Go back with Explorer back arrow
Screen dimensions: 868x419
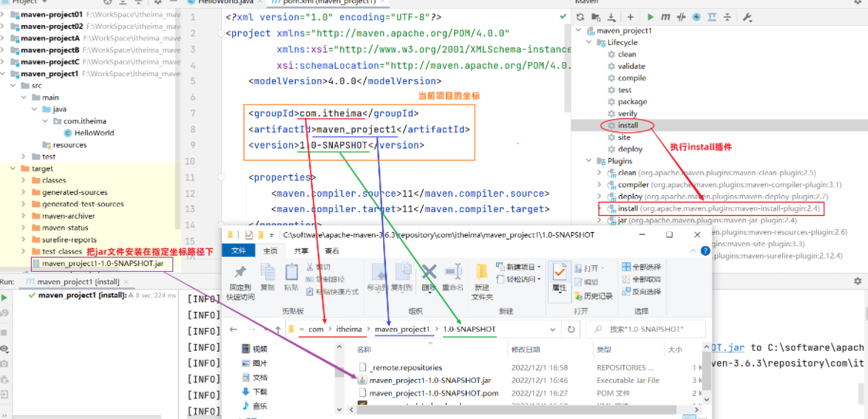[233, 330]
